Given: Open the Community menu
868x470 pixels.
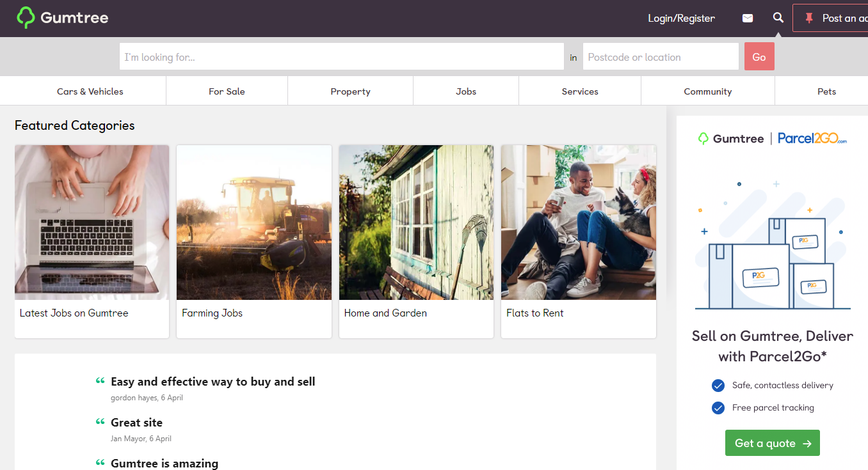Looking at the screenshot, I should pos(707,91).
